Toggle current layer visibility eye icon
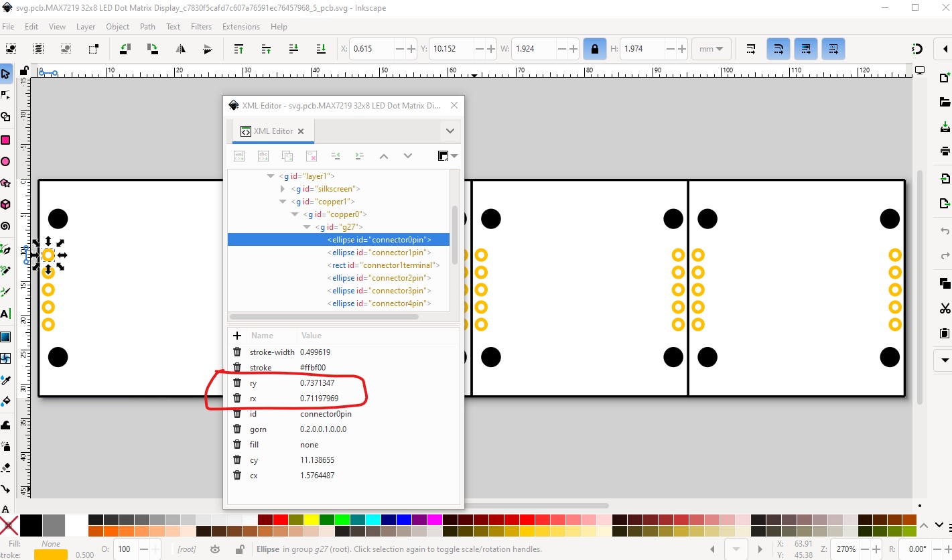 tap(214, 549)
